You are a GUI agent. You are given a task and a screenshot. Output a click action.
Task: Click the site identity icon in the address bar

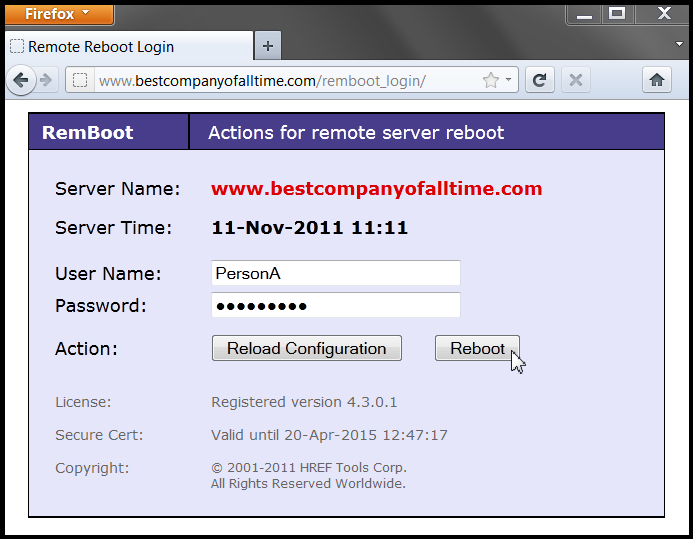tap(81, 81)
